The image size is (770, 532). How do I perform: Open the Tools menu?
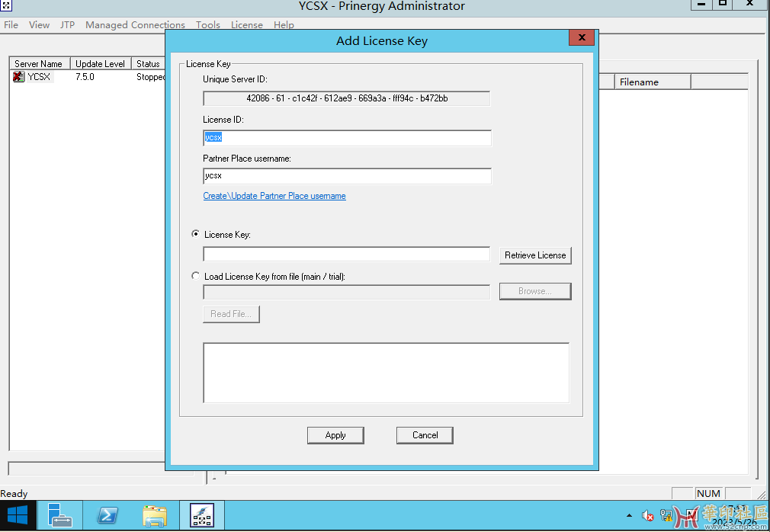207,24
